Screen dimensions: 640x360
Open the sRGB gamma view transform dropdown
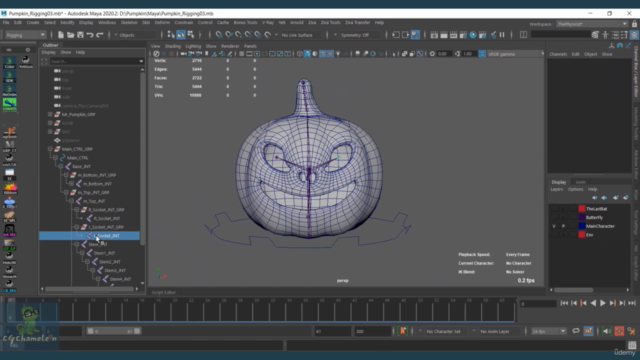pyautogui.click(x=515, y=54)
